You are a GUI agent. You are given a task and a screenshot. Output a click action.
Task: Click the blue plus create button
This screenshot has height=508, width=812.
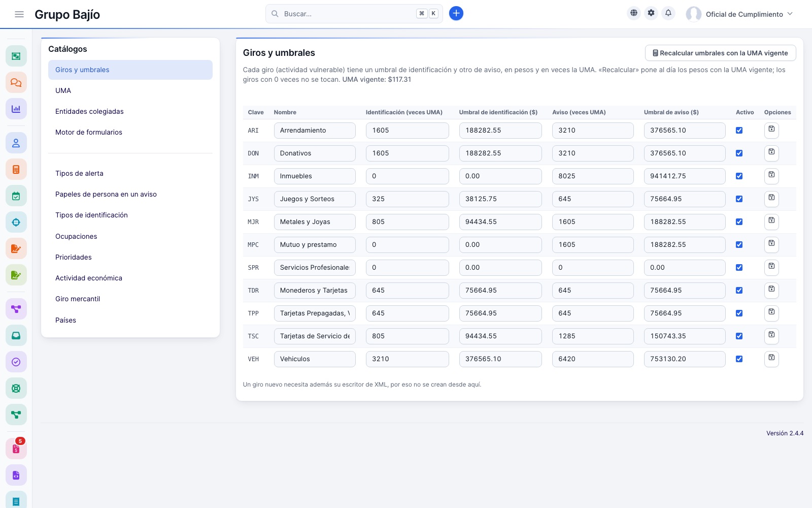(456, 13)
